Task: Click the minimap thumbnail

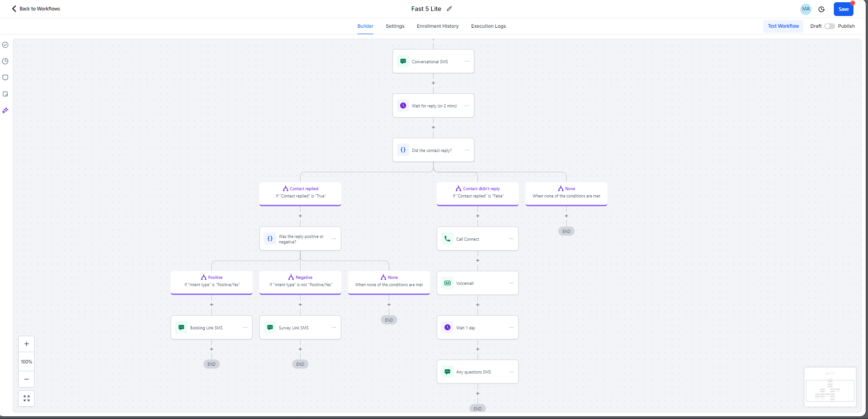Action: click(830, 387)
